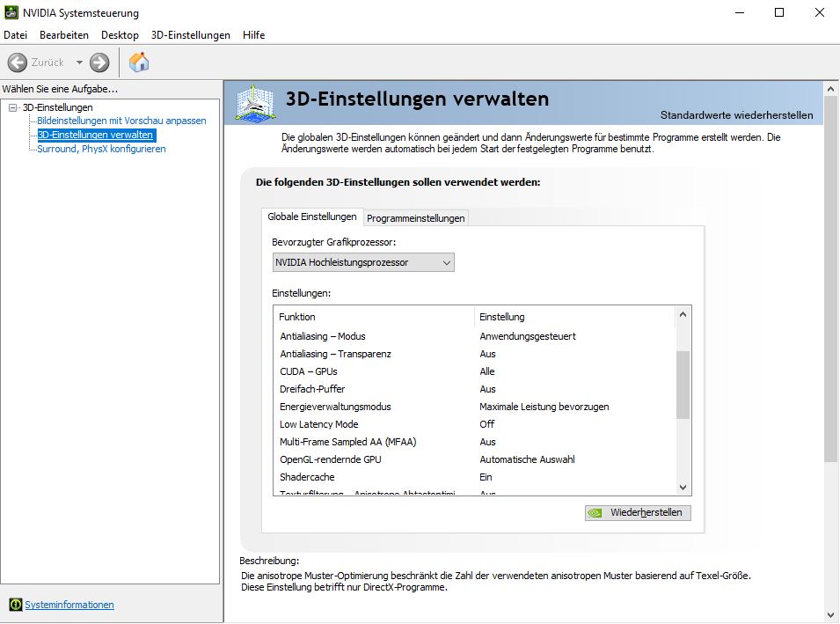Open the Systeminformationen link
Screen dimensions: 840x624
click(x=69, y=605)
